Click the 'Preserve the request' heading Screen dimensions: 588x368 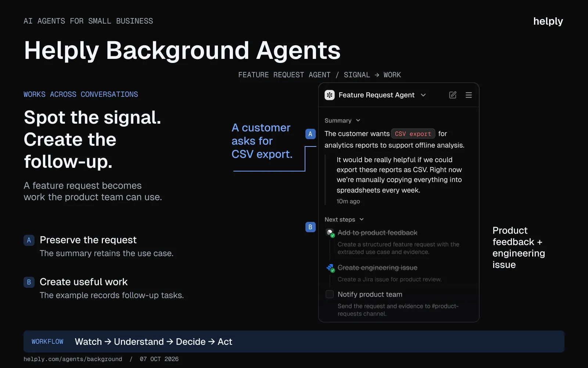[x=88, y=240]
